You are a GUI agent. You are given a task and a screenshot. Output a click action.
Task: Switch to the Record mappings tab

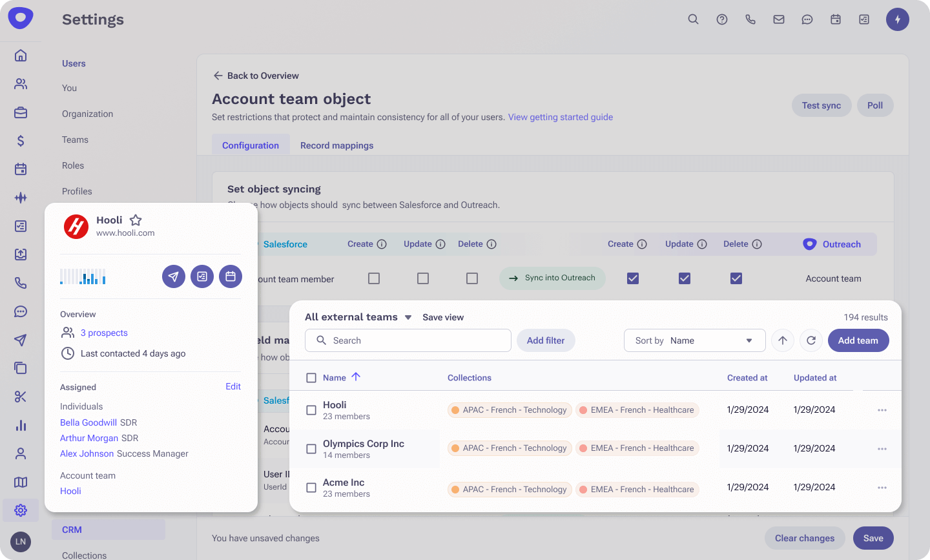pos(336,145)
